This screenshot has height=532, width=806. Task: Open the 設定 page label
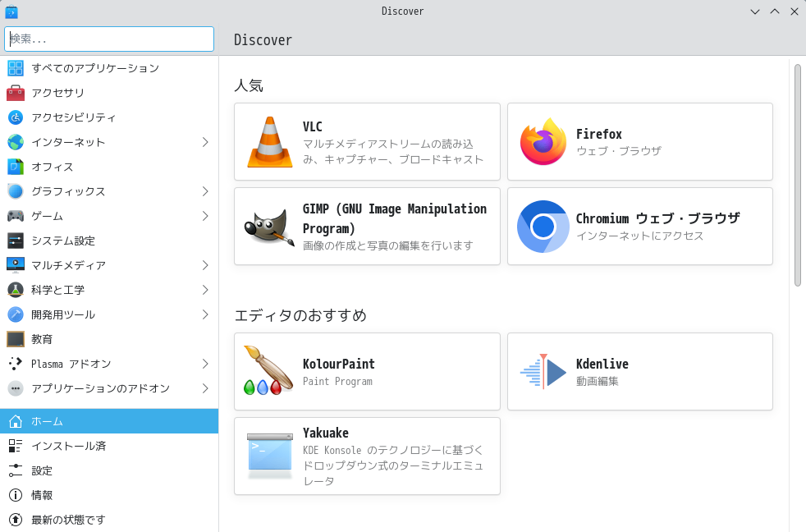42,470
